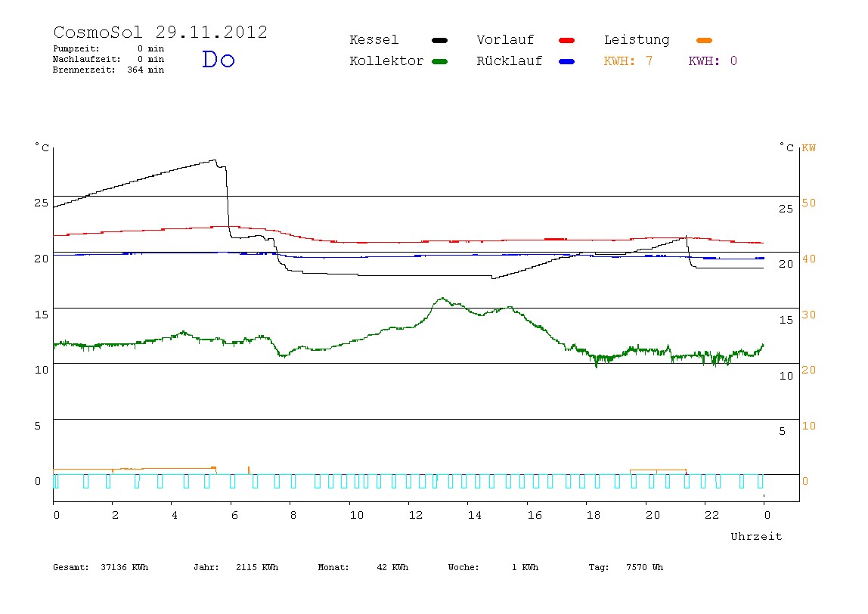
Task: Click hour "4" on the time axis
Action: 175,515
